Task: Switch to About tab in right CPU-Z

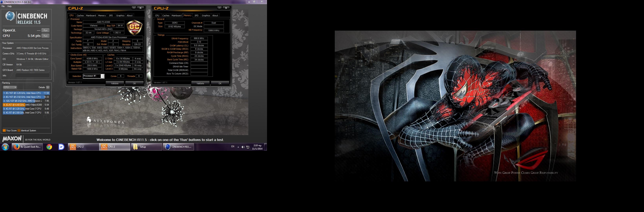Action: 215,16
